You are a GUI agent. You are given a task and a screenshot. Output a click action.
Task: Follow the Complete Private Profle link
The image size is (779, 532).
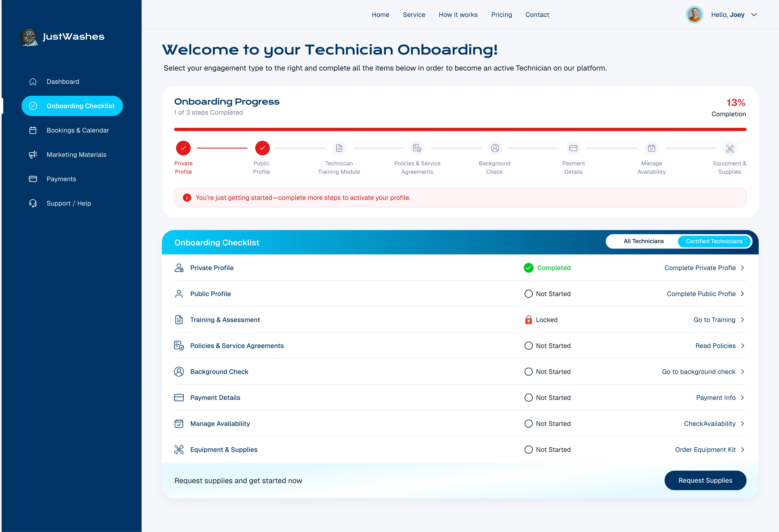[x=700, y=268]
